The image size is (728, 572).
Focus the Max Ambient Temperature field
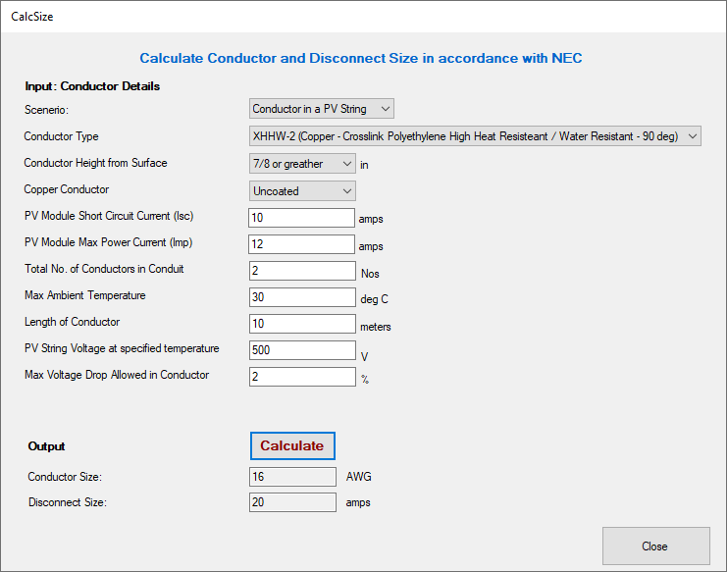[302, 297]
